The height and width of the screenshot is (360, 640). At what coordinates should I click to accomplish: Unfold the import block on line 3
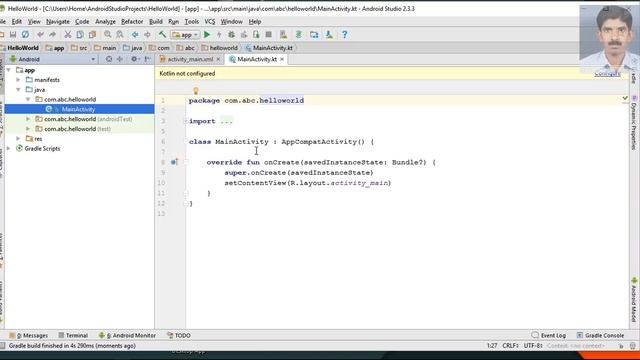(186, 121)
